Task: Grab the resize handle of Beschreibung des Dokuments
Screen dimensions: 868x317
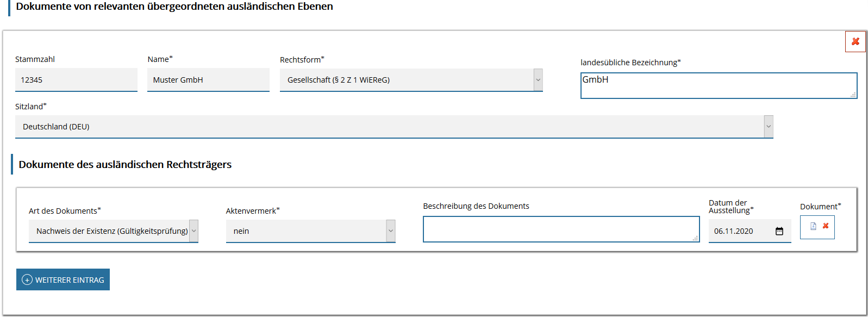Action: pyautogui.click(x=696, y=239)
